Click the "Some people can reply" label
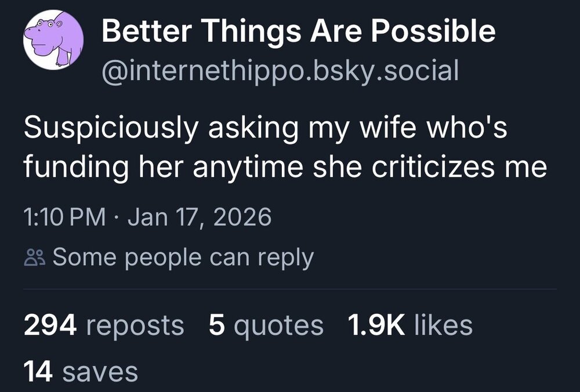Image resolution: width=580 pixels, height=392 pixels. click(x=183, y=257)
